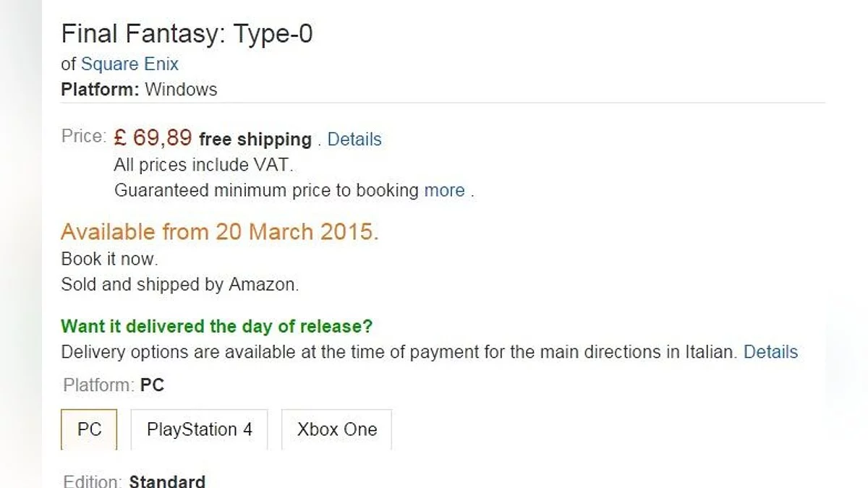This screenshot has height=488, width=868.
Task: Click the £ 69,89 price value
Action: pos(153,137)
